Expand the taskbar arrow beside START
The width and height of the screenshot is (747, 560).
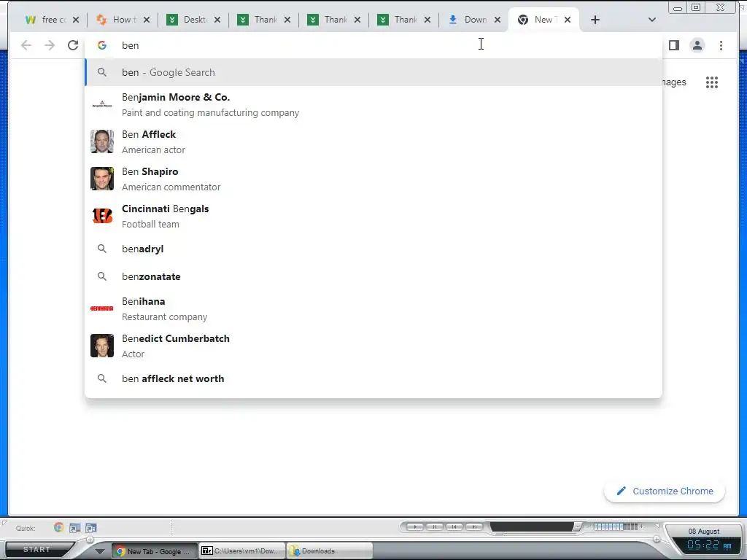(x=99, y=551)
